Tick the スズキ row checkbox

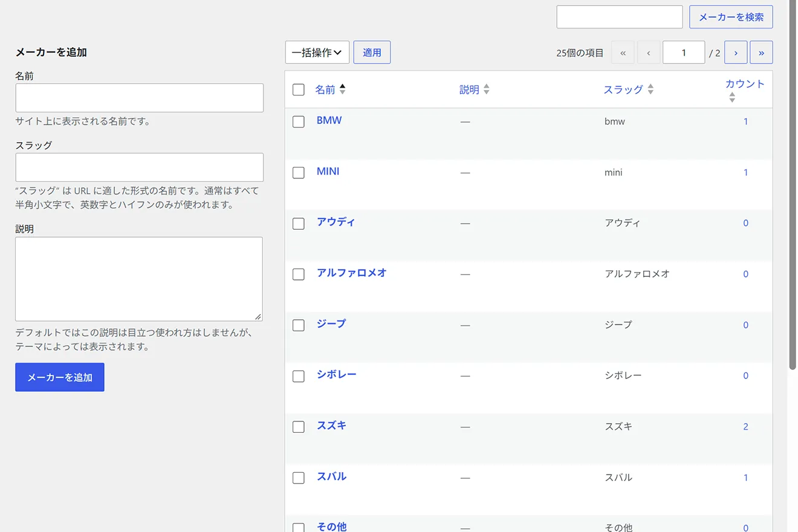[x=299, y=427]
